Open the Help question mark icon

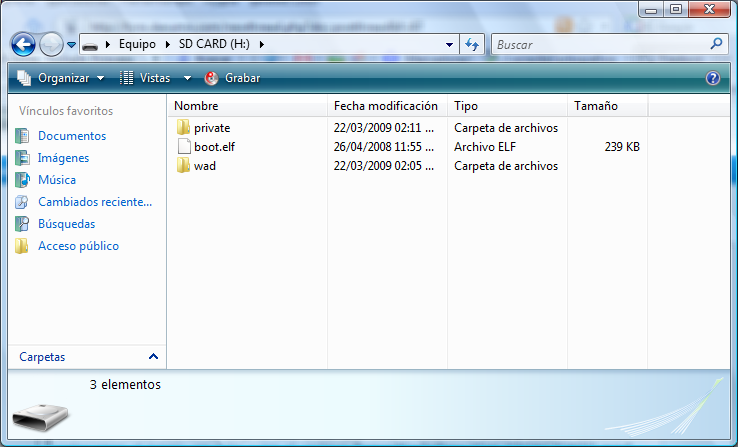713,78
